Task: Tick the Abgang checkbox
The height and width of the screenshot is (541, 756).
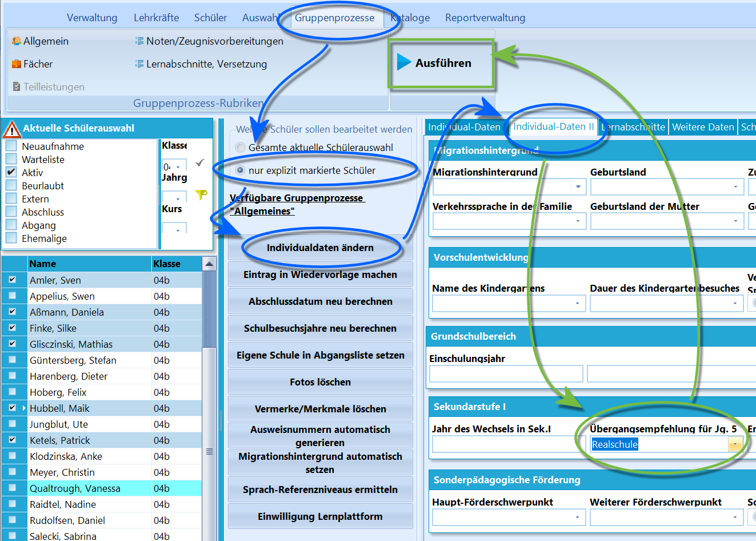Action: 11,225
